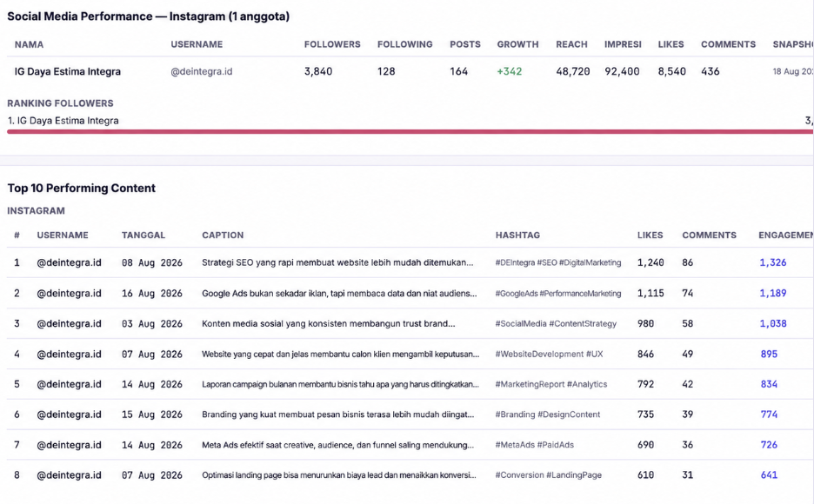The width and height of the screenshot is (814, 504).
Task: Click engagement value 1,038
Action: coord(773,323)
